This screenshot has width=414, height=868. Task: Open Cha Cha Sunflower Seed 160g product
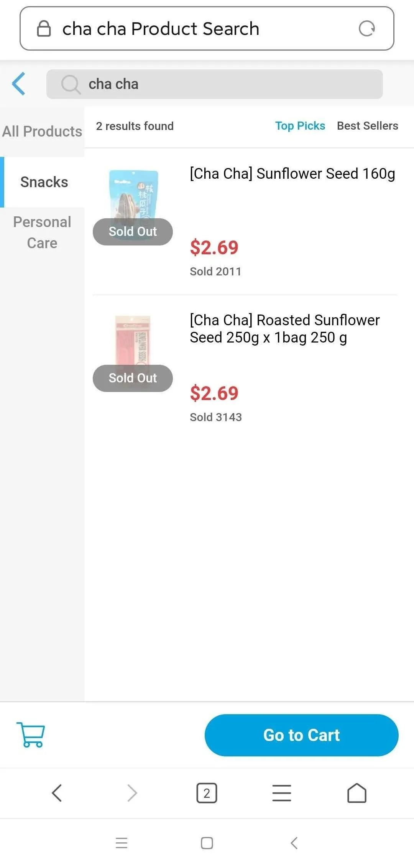click(x=292, y=174)
